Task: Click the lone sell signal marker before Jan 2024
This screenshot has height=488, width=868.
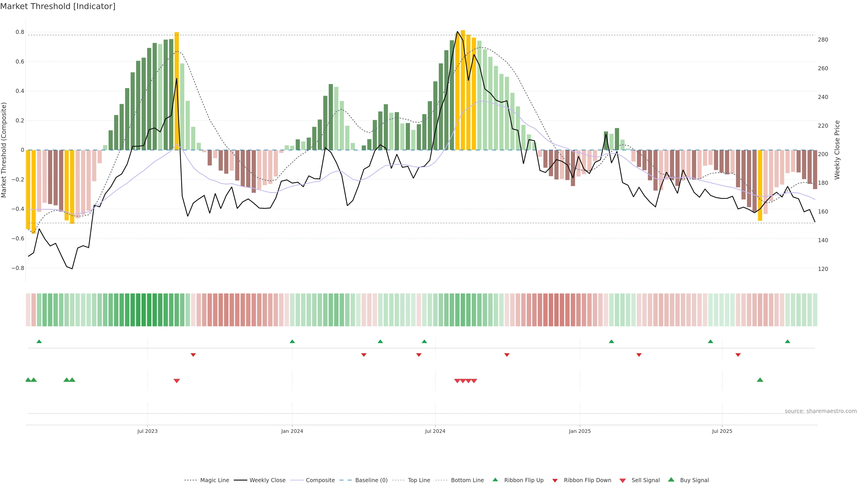Action: tap(177, 381)
